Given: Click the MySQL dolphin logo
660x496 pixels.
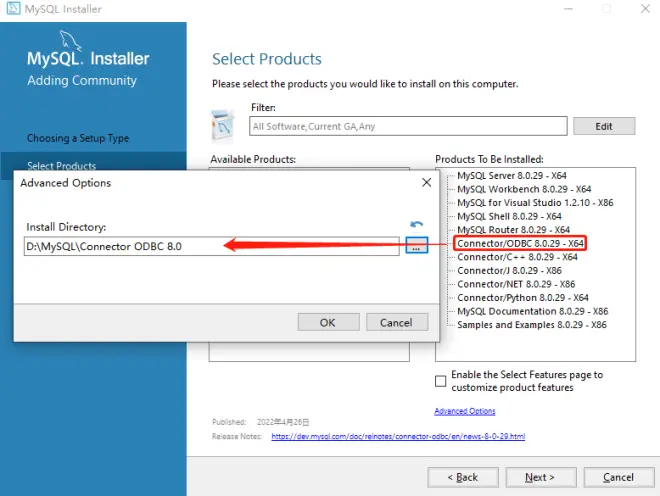Looking at the screenshot, I should coord(70,40).
